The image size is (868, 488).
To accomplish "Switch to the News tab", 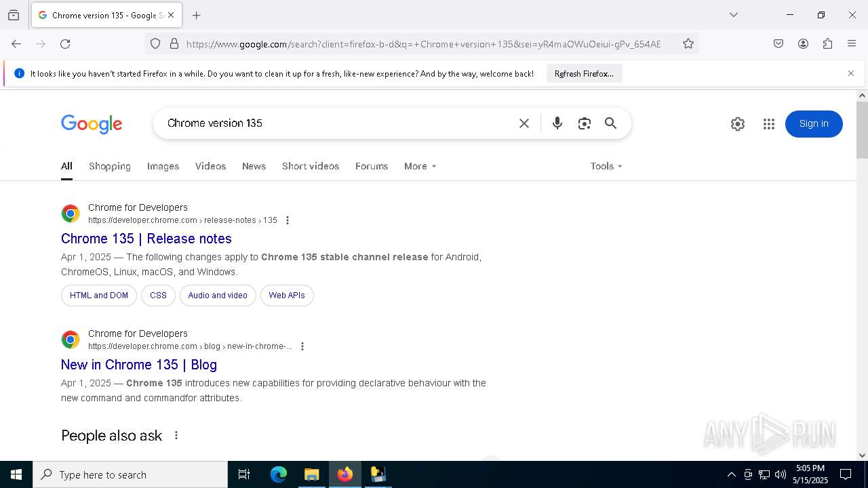I will pos(254,166).
